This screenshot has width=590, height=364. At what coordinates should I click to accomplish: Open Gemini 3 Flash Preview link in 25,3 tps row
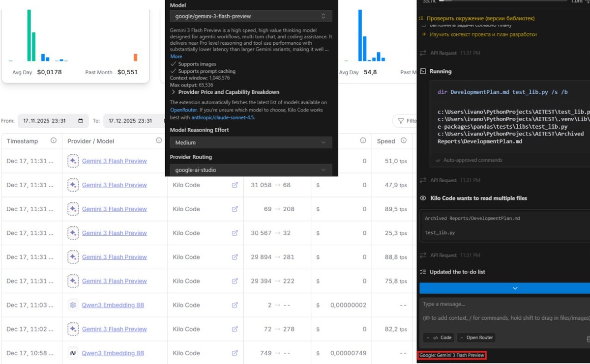(x=114, y=233)
